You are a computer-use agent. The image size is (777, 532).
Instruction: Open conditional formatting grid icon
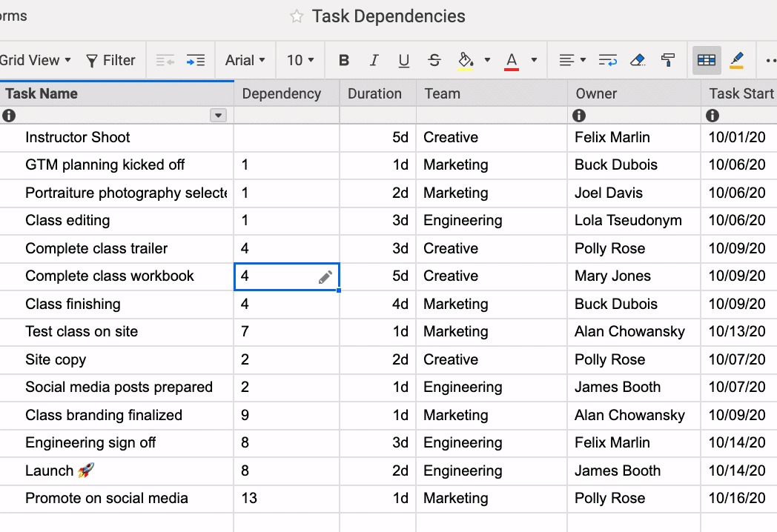707,61
